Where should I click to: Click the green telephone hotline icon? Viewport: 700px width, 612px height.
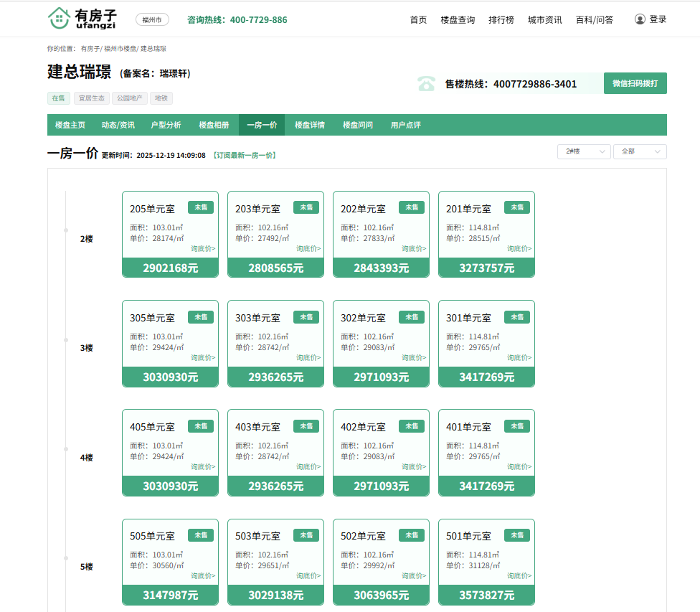(427, 83)
